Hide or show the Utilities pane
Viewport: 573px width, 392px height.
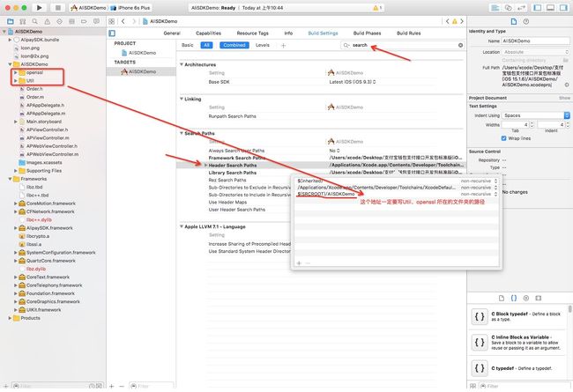563,8
